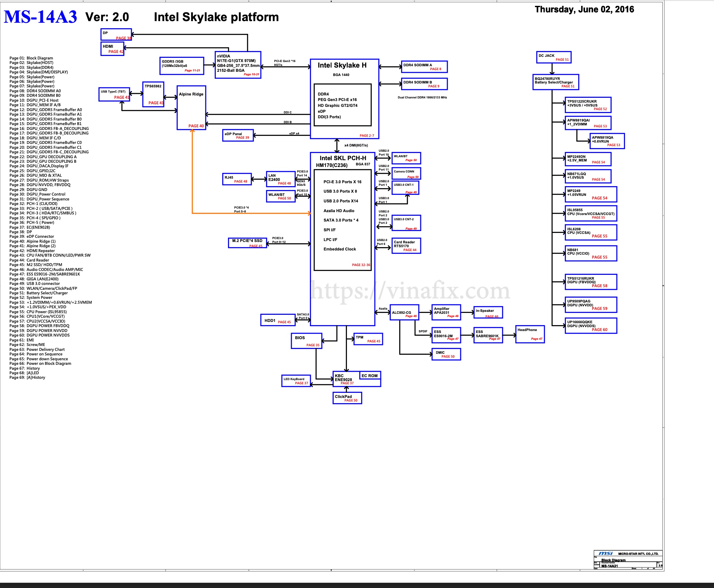Image resolution: width=714 pixels, height=588 pixels.
Task: Select the ClickPad PAGE 50 block
Action: [x=347, y=398]
